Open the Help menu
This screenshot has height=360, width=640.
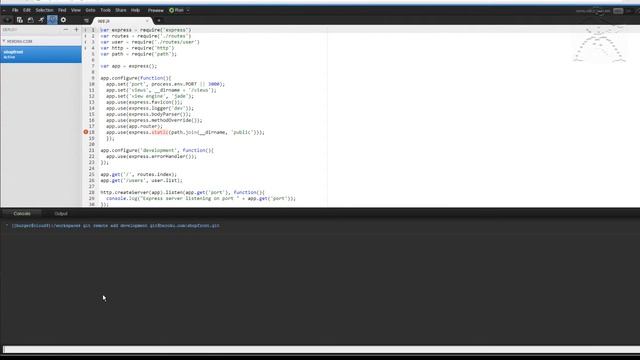coord(136,10)
